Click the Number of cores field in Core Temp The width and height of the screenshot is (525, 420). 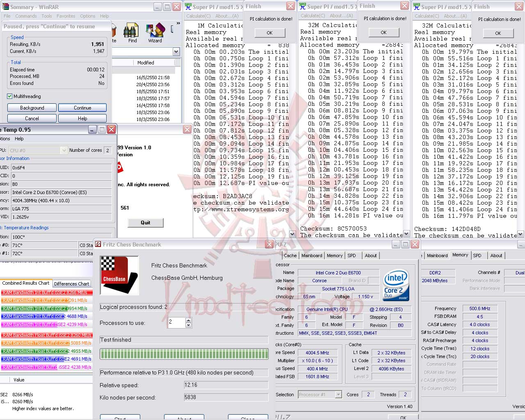108,151
